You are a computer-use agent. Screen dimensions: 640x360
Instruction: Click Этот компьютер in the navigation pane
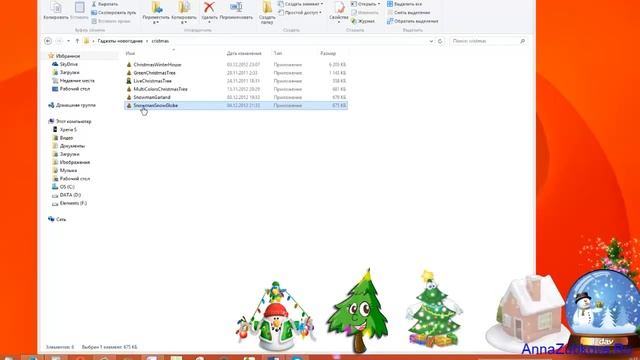coord(69,121)
